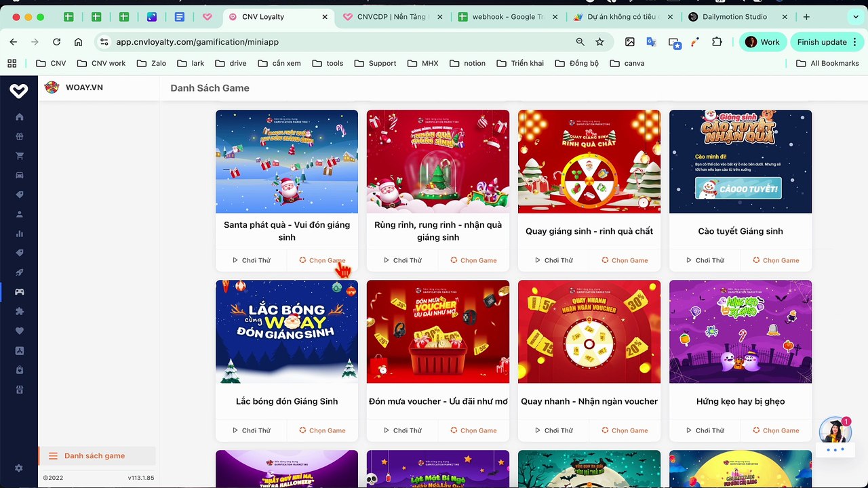Click the image extension icon in toolbar
Viewport: 868px width, 488px height.
[630, 42]
